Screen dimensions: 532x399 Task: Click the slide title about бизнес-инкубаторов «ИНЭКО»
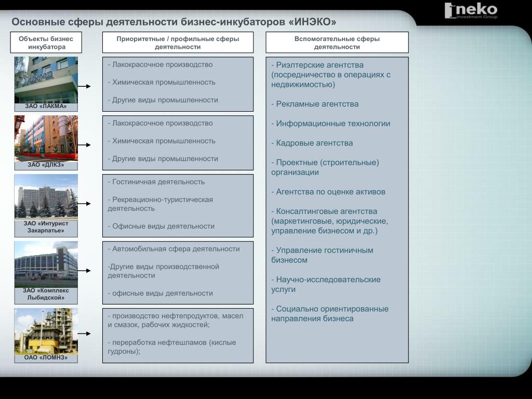[174, 22]
